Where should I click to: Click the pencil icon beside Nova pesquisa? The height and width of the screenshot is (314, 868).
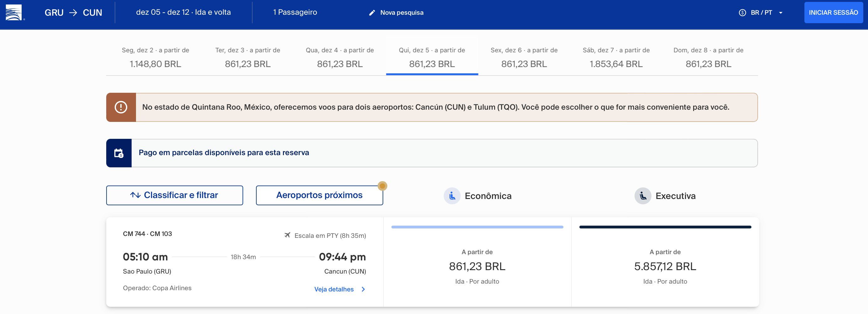pyautogui.click(x=372, y=13)
